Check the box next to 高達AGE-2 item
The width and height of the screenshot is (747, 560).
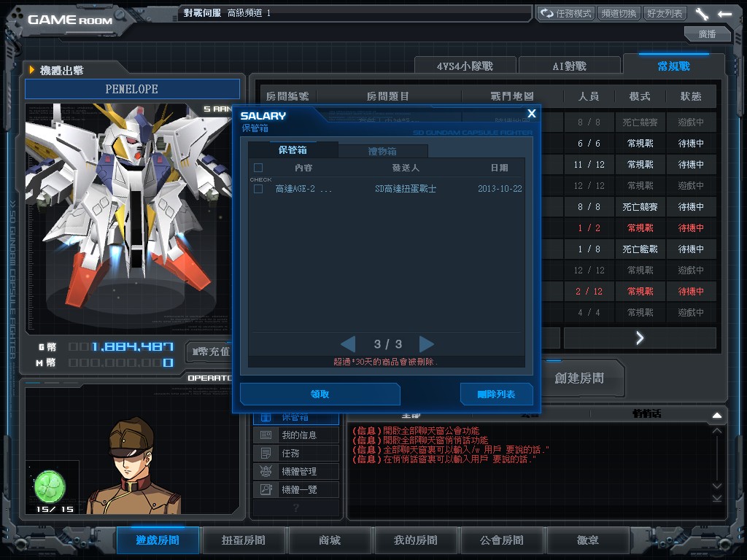click(x=259, y=187)
